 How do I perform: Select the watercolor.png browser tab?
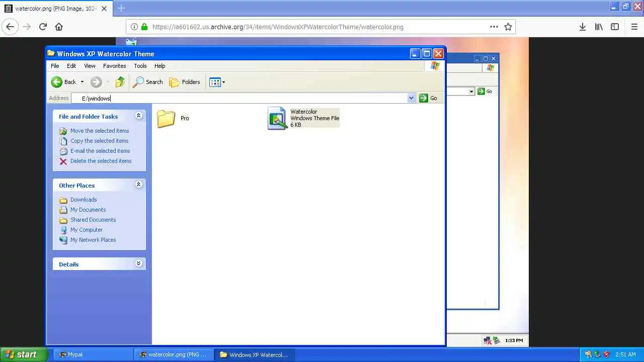pyautogui.click(x=56, y=9)
